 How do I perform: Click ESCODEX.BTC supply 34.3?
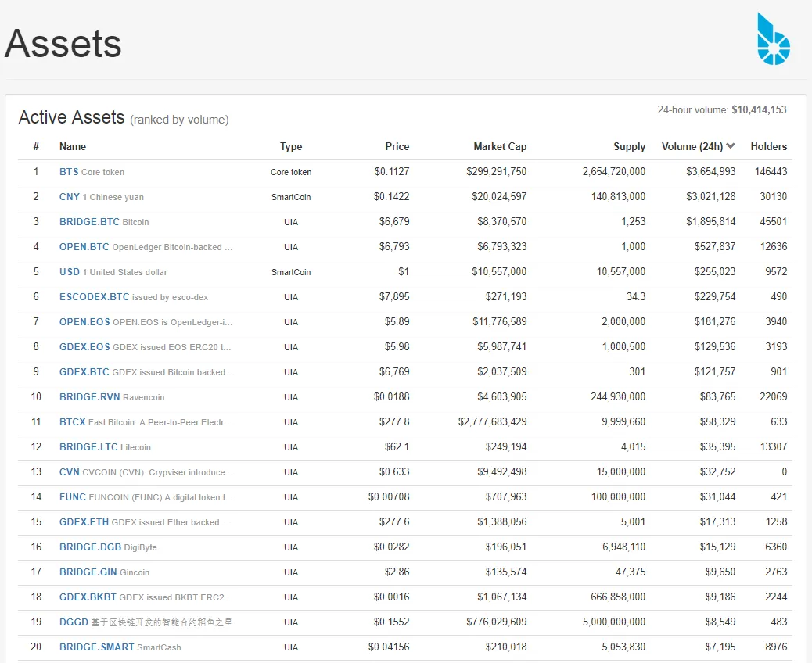[x=636, y=296]
